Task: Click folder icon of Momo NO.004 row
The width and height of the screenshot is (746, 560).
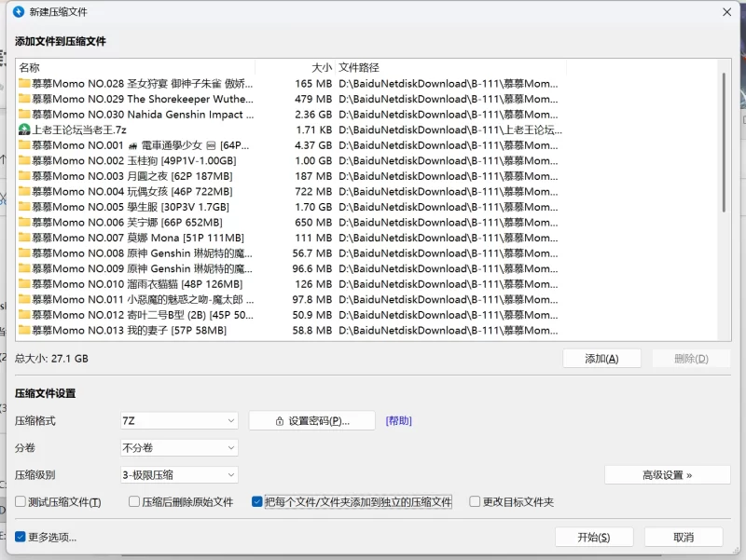Action: 24,191
